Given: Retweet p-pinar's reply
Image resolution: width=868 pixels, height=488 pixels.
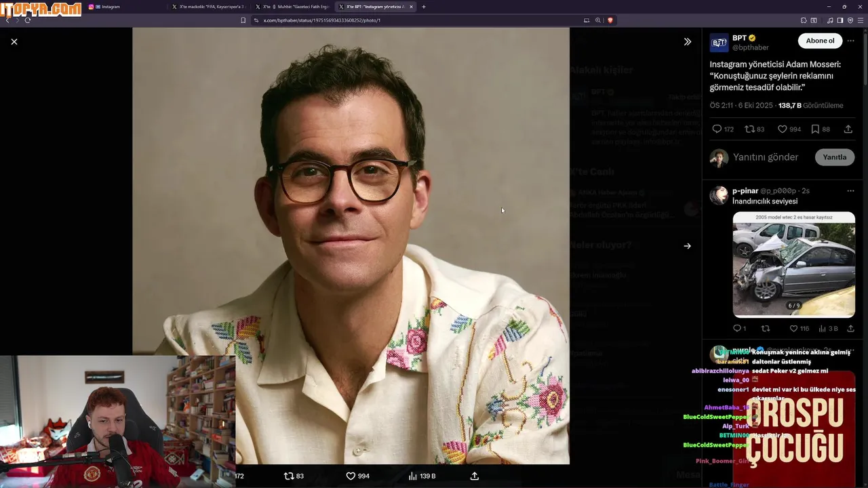Looking at the screenshot, I should click(x=766, y=329).
